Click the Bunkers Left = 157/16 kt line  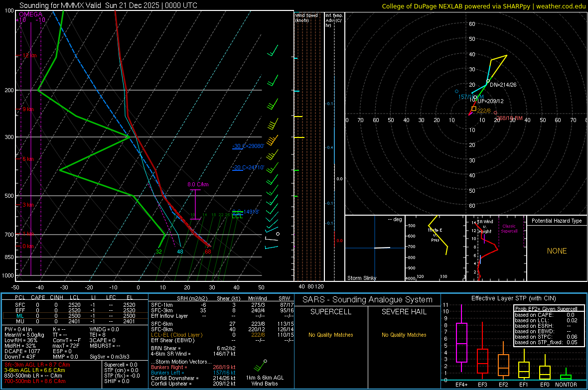pos(193,373)
